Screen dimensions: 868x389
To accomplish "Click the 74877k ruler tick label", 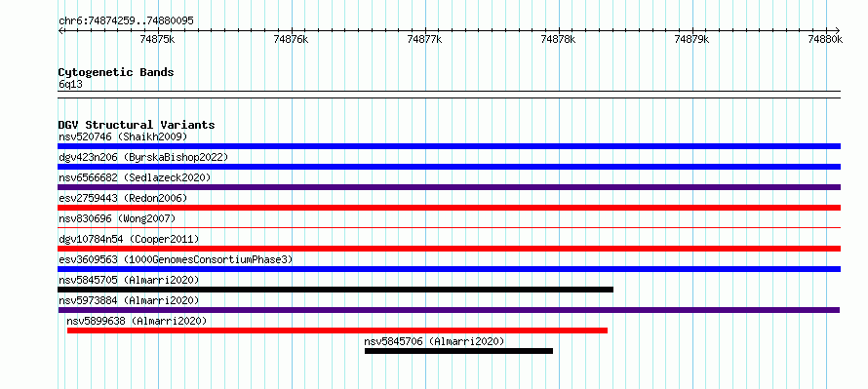I will 425,39.
